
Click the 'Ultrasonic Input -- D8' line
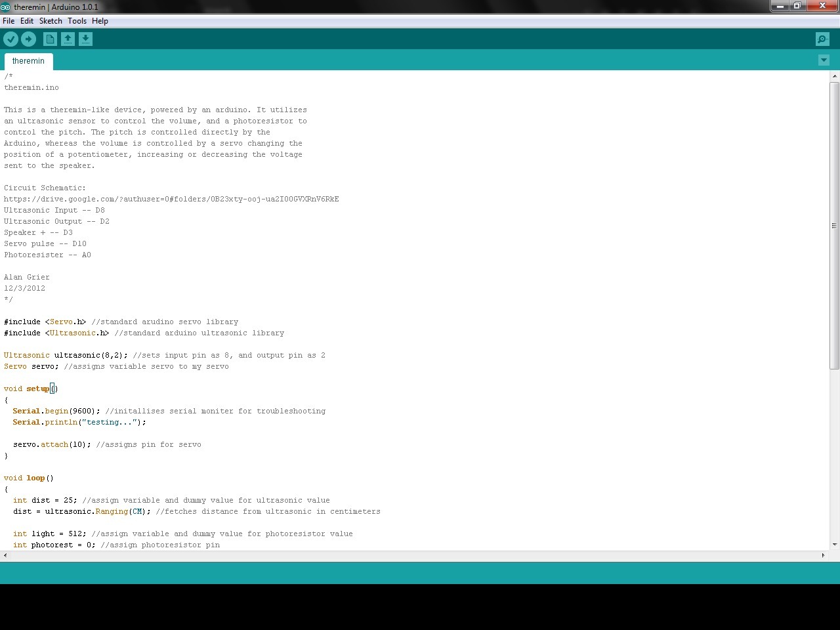tap(54, 210)
